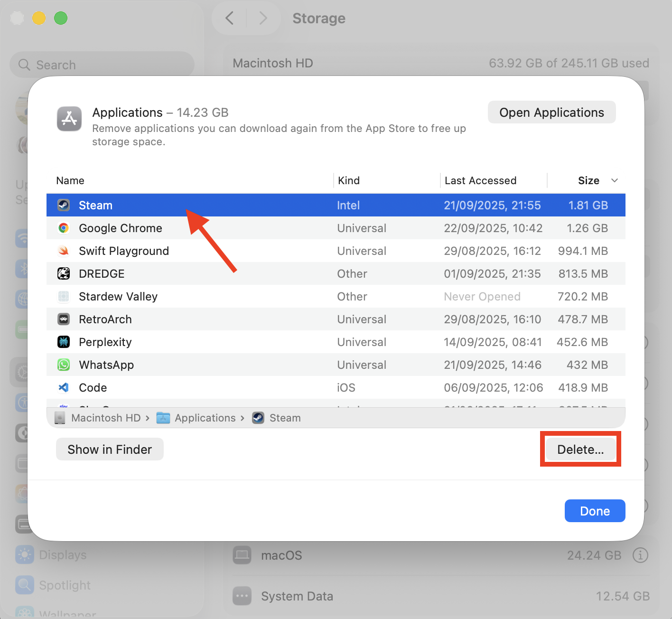
Task: Click the Perplexity app icon
Action: click(x=64, y=342)
